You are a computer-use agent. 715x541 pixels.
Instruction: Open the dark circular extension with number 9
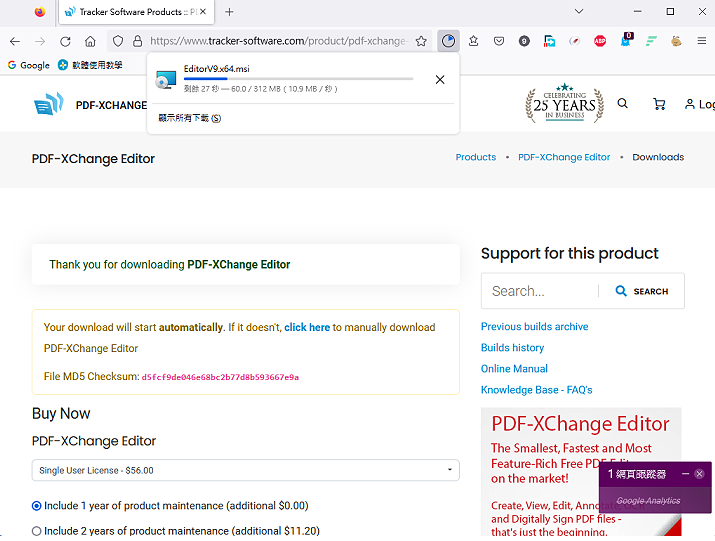coord(524,42)
